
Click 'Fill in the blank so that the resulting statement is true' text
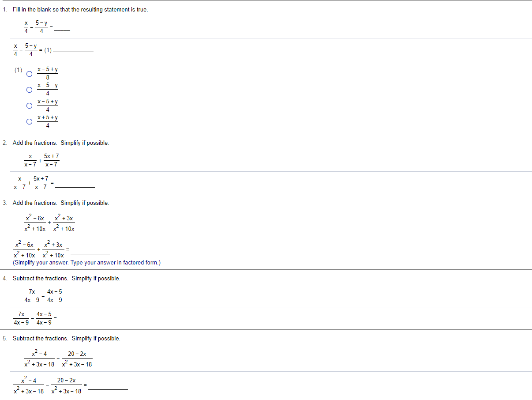pyautogui.click(x=80, y=10)
